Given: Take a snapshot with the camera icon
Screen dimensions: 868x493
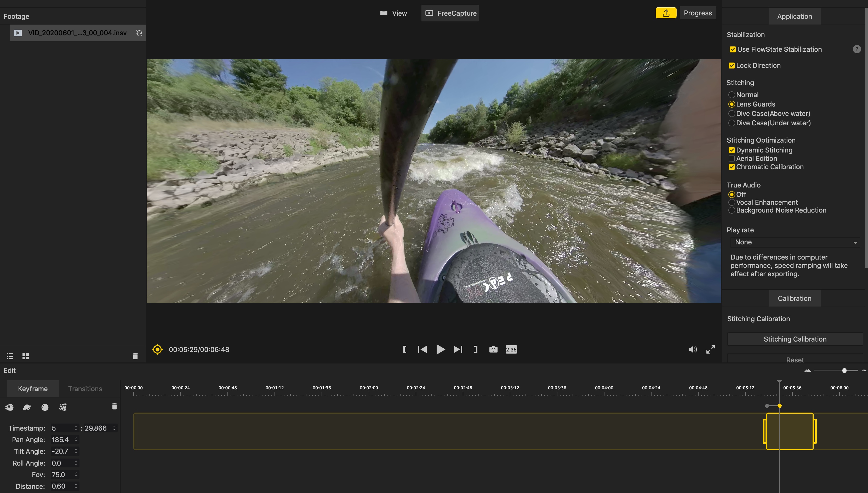Looking at the screenshot, I should (x=493, y=349).
